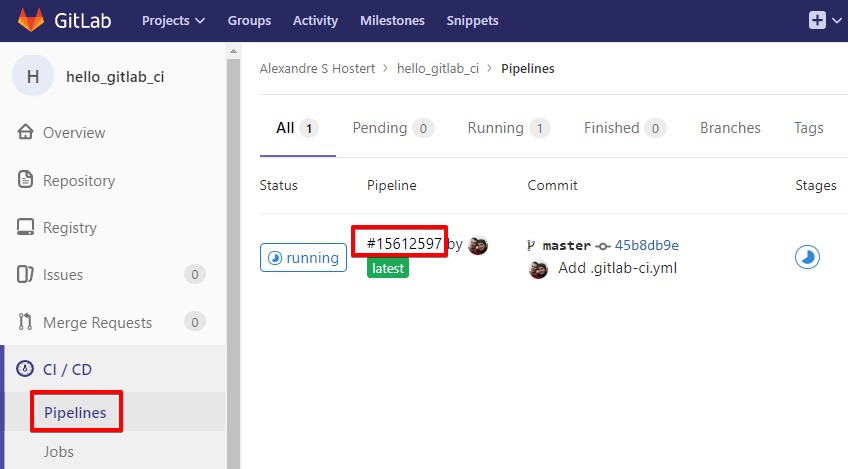Go to the Activity page
Viewport: 848px width, 469px height.
click(315, 20)
